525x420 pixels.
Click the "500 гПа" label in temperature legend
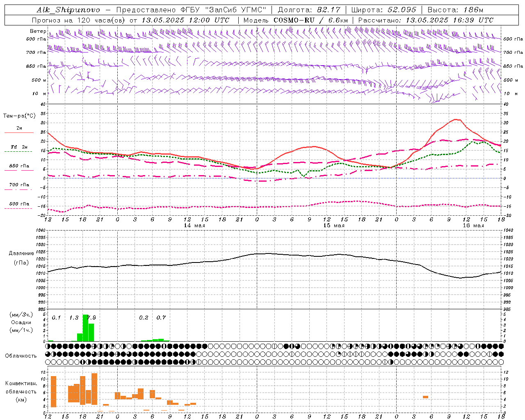19,204
